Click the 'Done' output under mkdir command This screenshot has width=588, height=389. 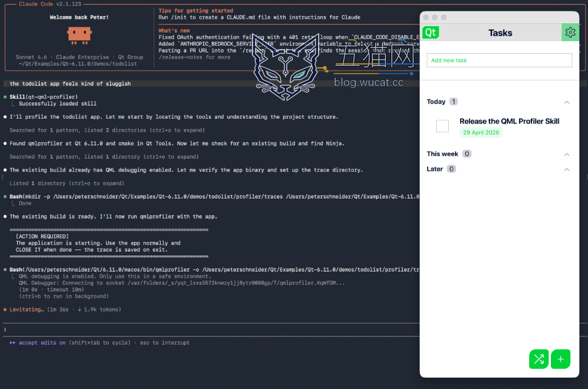coord(25,203)
